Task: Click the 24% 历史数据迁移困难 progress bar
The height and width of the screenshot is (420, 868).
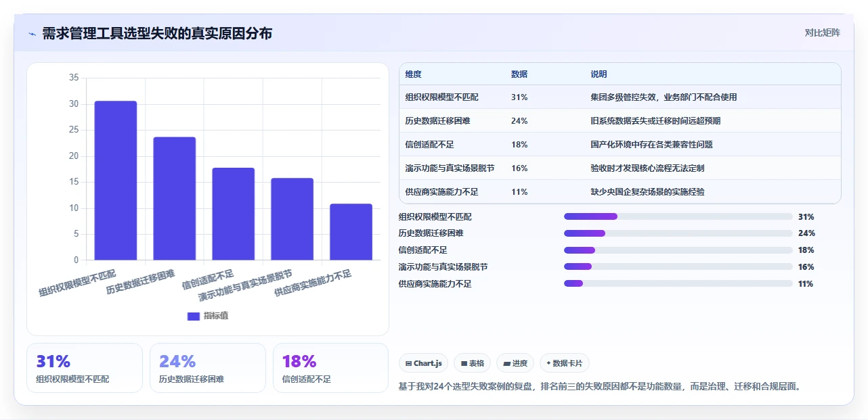Action: click(x=678, y=233)
